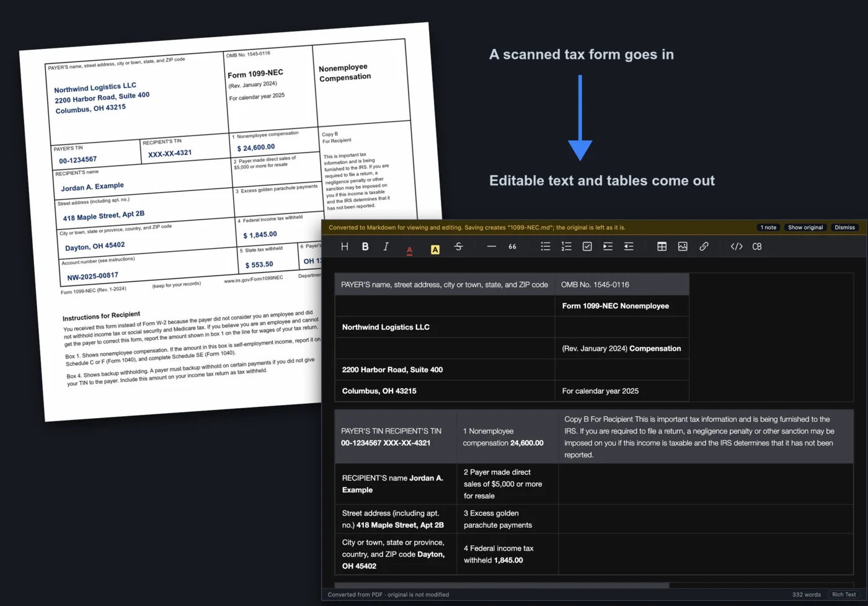
Task: Dismiss the conversion banner
Action: [844, 228]
